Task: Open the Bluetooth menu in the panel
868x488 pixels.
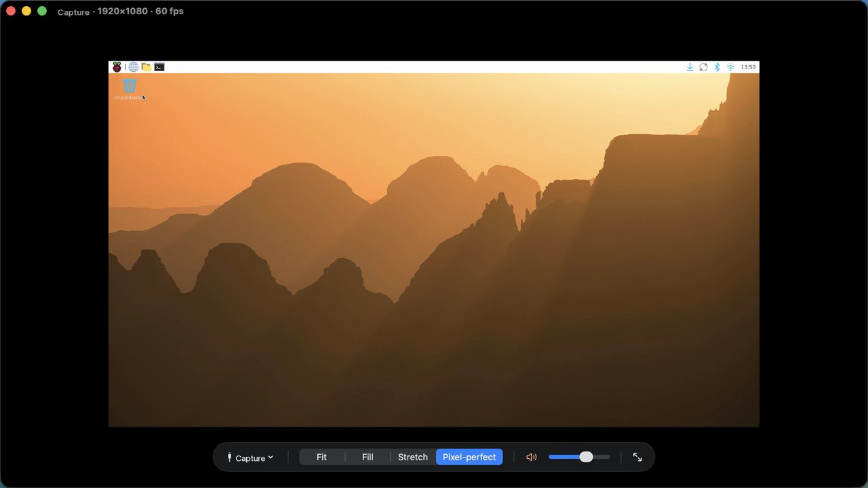Action: coord(717,67)
